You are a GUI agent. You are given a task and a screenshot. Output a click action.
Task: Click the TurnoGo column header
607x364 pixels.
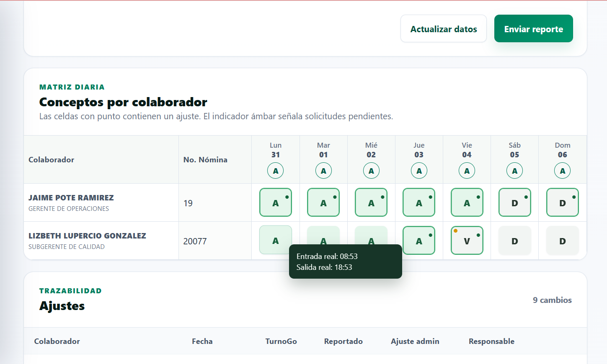281,341
